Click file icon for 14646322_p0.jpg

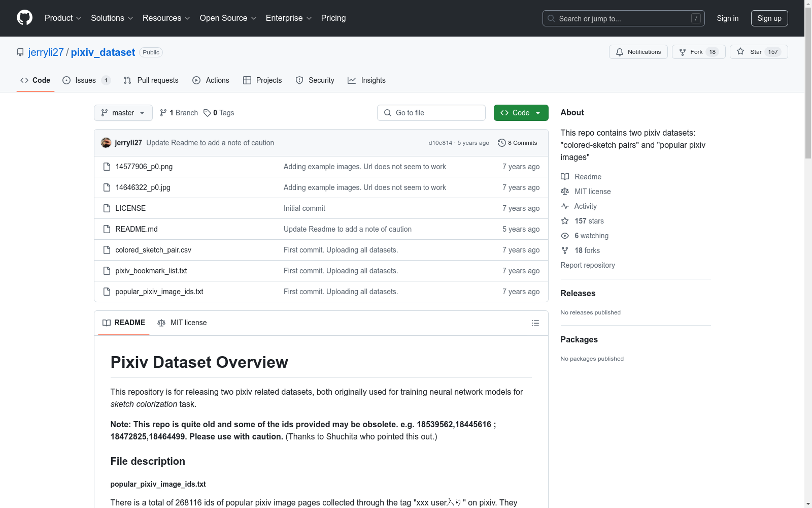(x=107, y=187)
